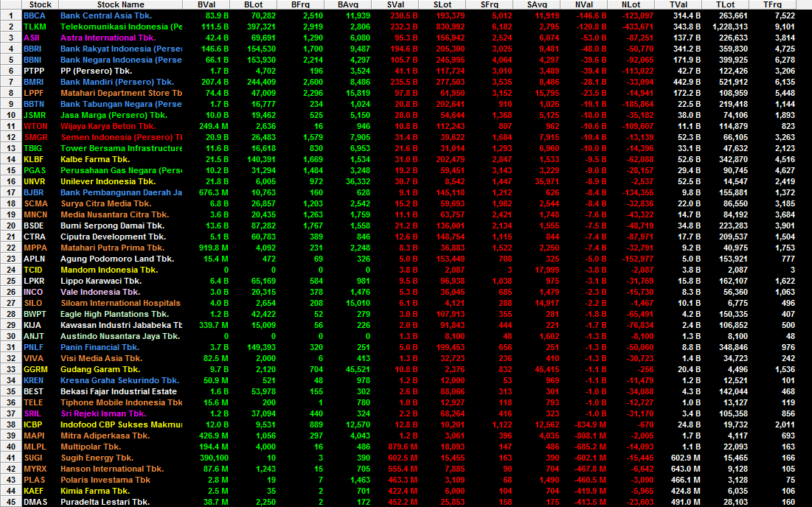This screenshot has width=812, height=507.
Task: Click stock name Visi Media Asia Tbk.
Action: (x=102, y=358)
